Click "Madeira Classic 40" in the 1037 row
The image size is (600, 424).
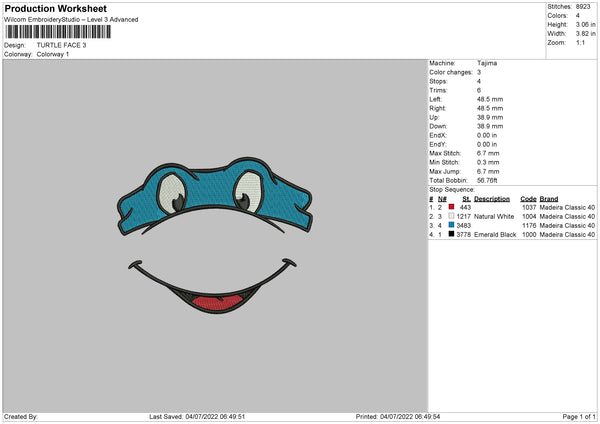567,207
